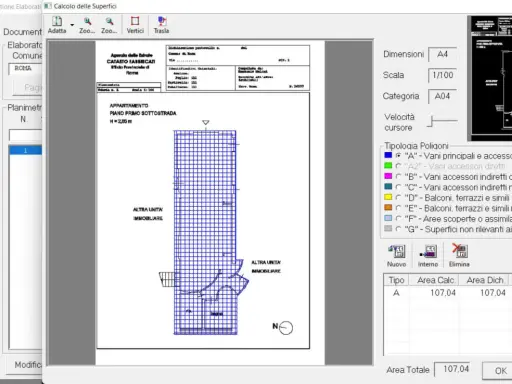Select the Vertici tool icon
Viewport: 512px width, 384px height.
[135, 21]
